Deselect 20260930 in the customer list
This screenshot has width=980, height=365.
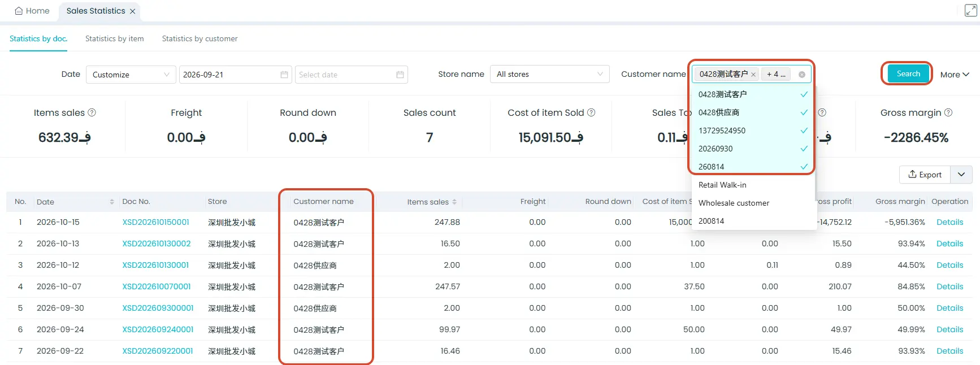pyautogui.click(x=753, y=149)
